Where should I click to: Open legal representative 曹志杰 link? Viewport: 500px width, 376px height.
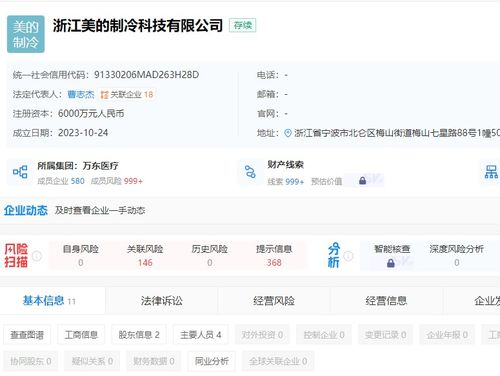coord(81,94)
